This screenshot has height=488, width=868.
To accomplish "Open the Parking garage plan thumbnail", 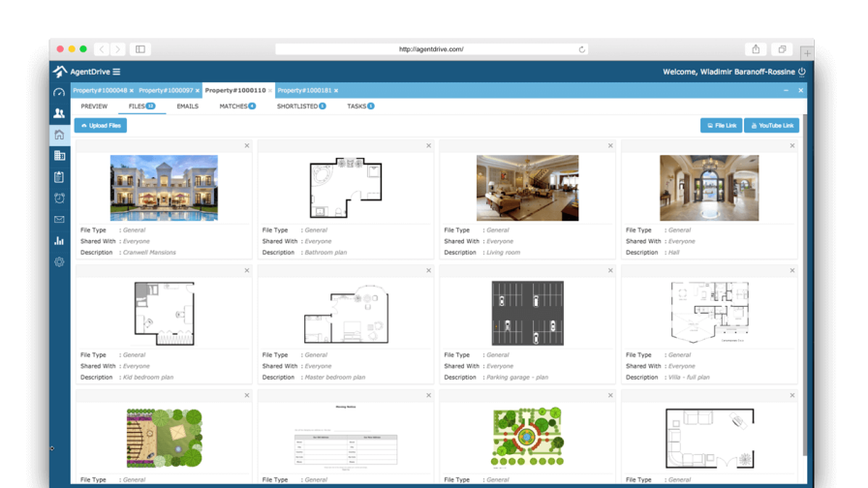I will point(528,313).
